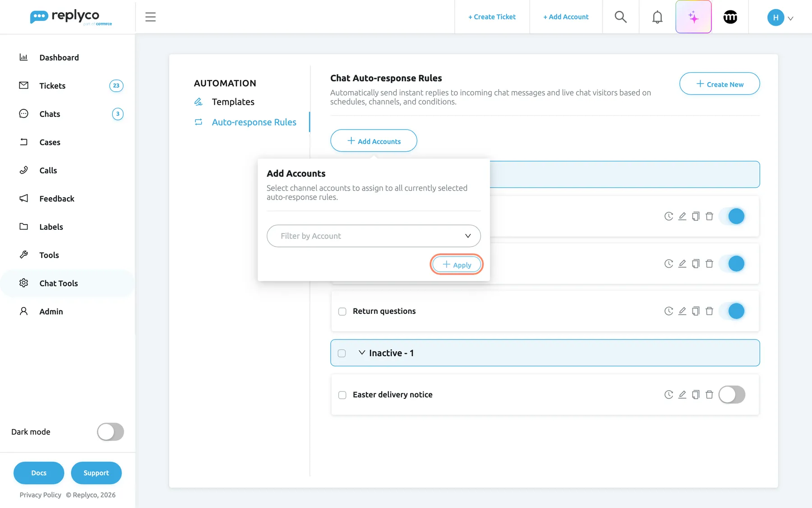This screenshot has width=812, height=508.
Task: Select all rules in Inactive group checkbox
Action: [x=342, y=353]
